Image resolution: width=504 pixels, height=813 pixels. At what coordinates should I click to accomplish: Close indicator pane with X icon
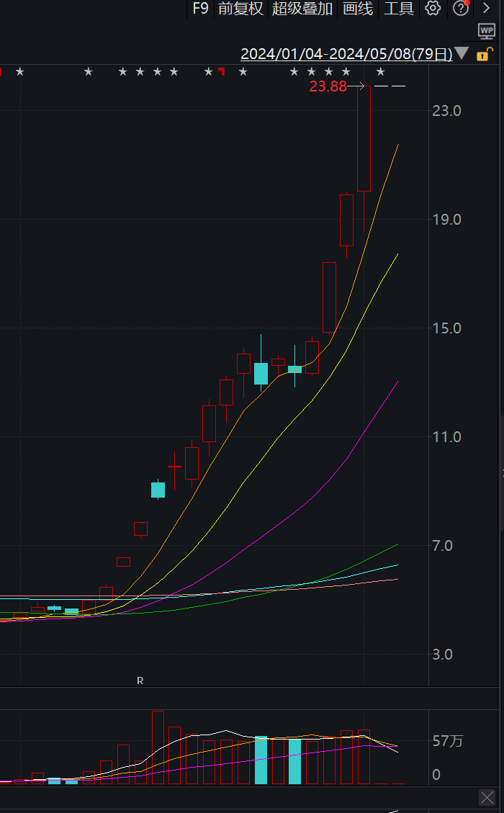coord(487,797)
